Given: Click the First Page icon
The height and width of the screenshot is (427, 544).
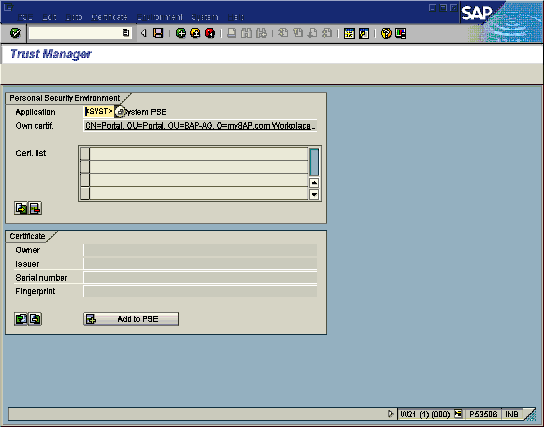Looking at the screenshot, I should [x=283, y=33].
